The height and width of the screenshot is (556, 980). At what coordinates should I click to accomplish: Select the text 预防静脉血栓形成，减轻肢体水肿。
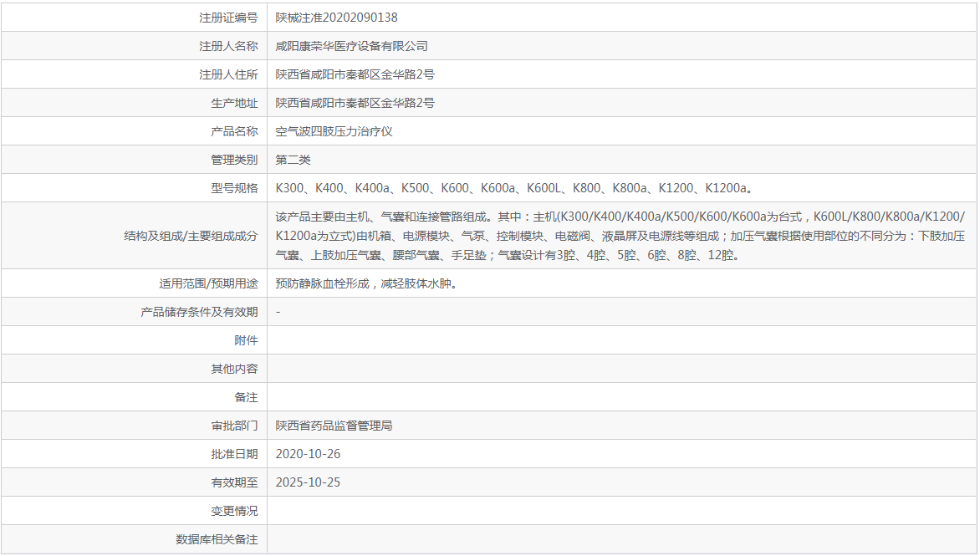(x=368, y=283)
